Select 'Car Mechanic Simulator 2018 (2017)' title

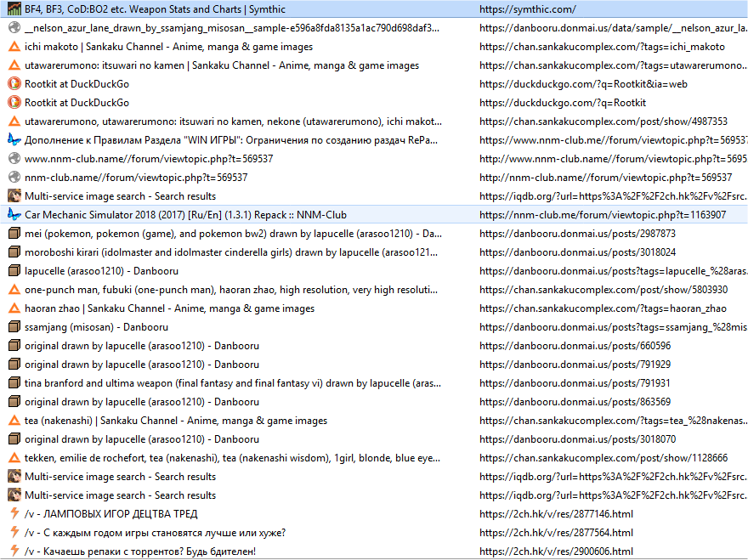click(x=185, y=215)
